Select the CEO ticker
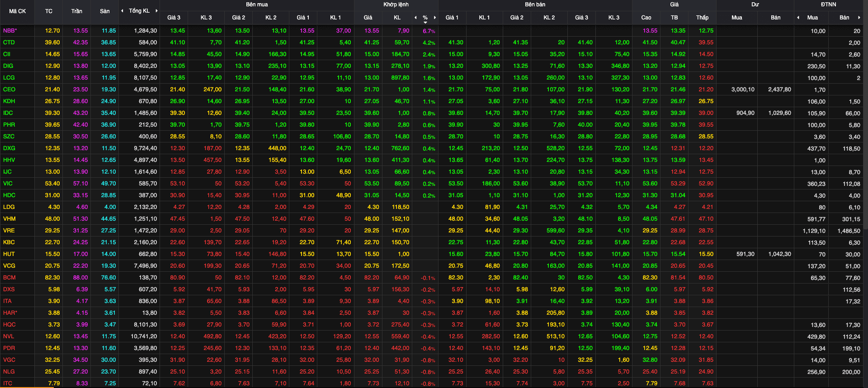This screenshot has height=388, width=868. click(9, 90)
